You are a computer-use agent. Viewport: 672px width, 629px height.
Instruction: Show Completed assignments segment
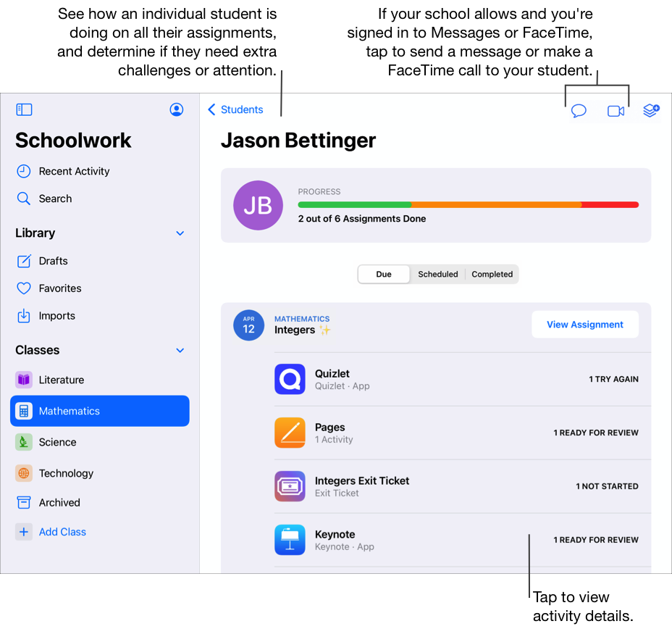click(492, 274)
